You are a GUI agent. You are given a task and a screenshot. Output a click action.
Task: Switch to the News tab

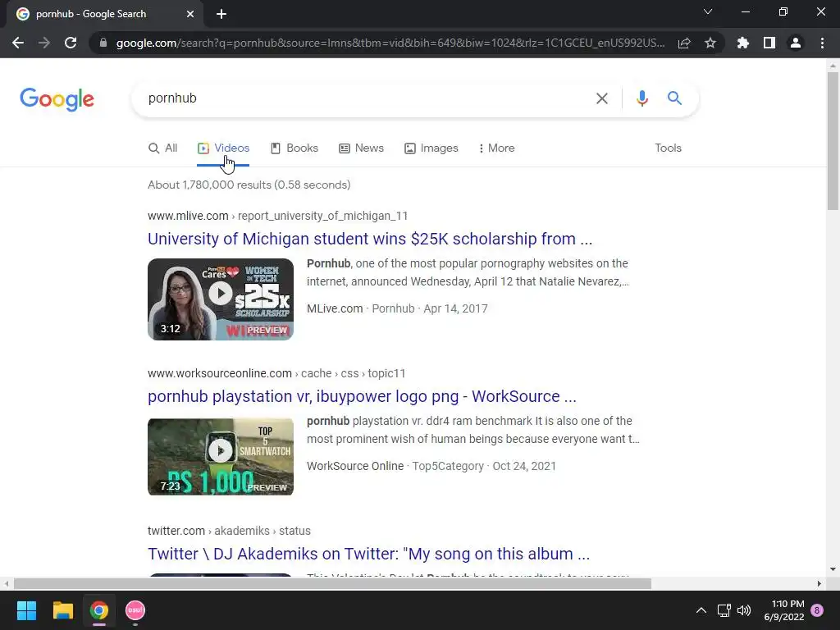coord(362,148)
